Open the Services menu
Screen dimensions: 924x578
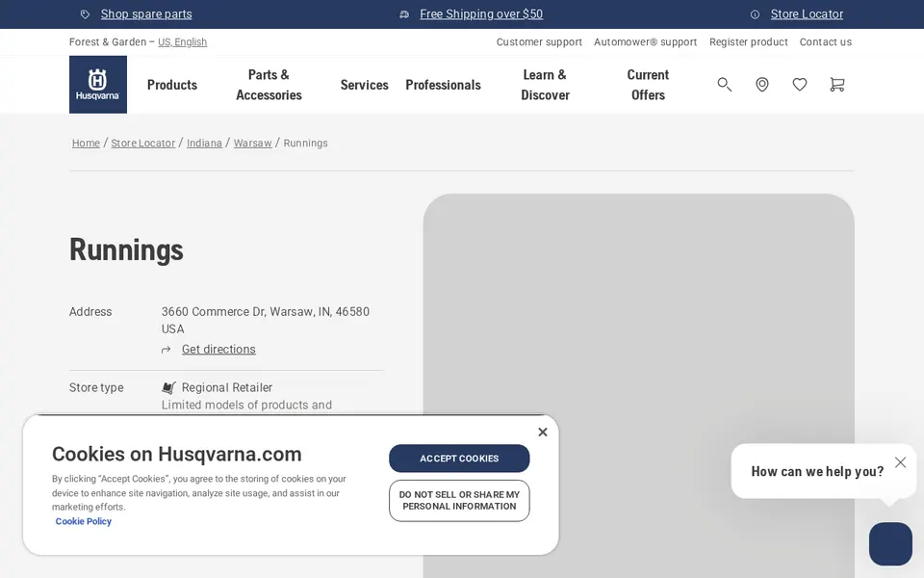pos(364,85)
